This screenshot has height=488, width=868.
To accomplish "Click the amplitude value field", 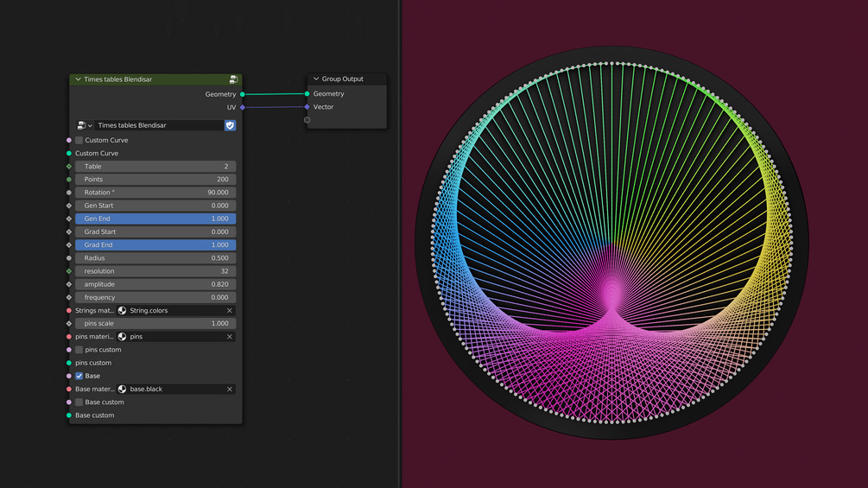I will (x=155, y=284).
